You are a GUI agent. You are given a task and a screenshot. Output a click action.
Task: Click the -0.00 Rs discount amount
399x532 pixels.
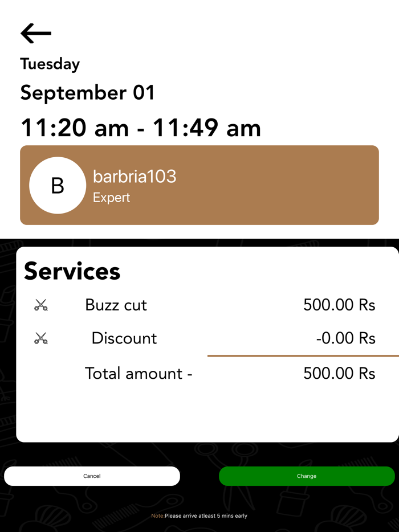point(345,338)
